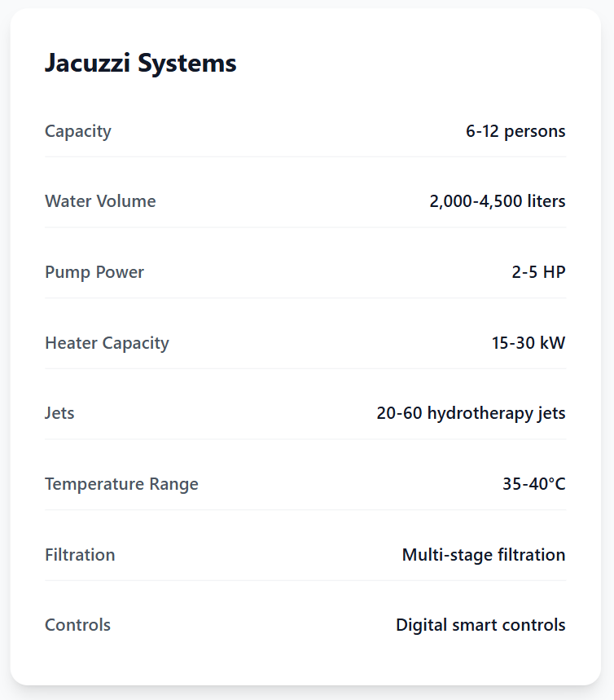This screenshot has width=614, height=700.
Task: Click the 35-40°C temperature value
Action: click(533, 484)
